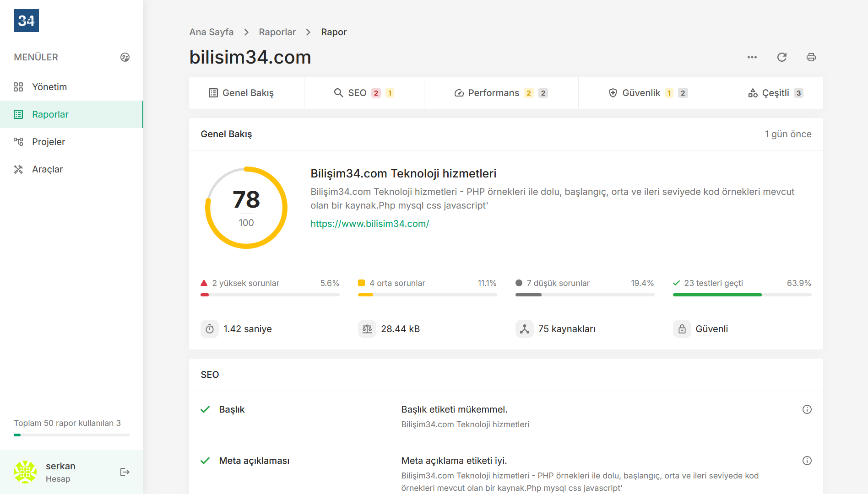Open serkan Hesap account link
868x494 pixels.
tap(60, 472)
